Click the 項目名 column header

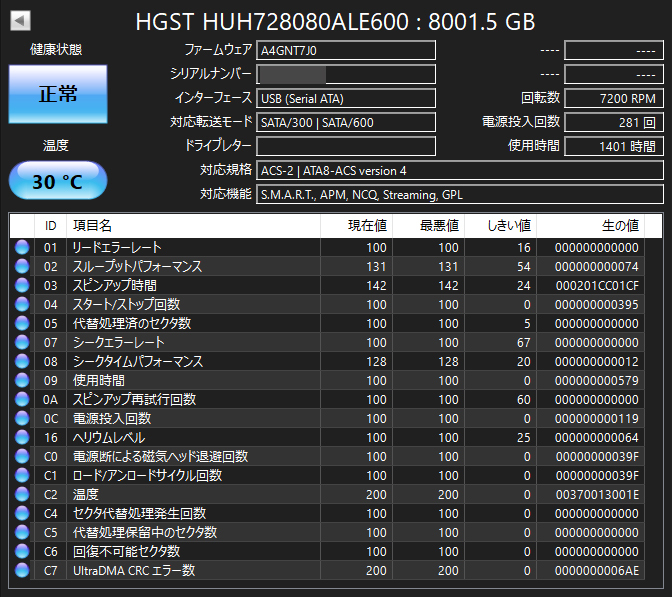[x=193, y=225]
